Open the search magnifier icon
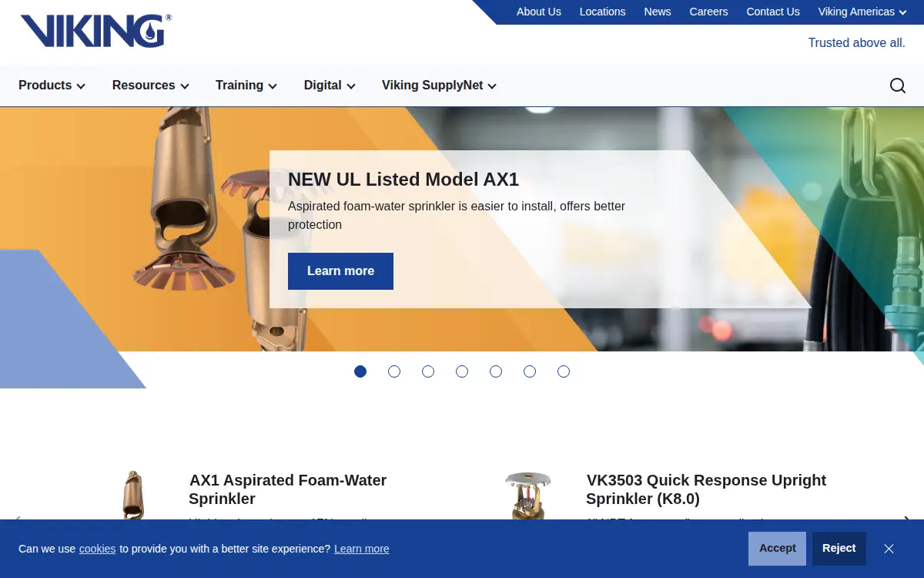Screen dimensions: 924x578 [x=898, y=86]
